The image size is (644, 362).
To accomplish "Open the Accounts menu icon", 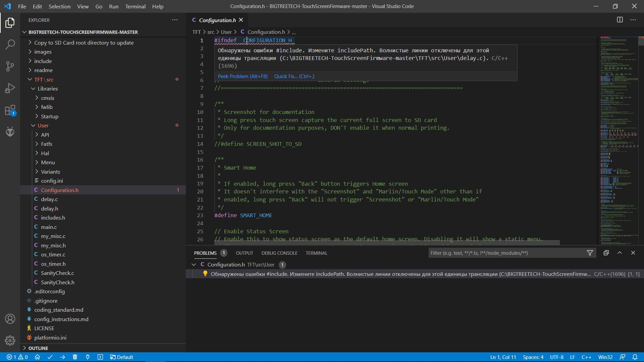I will (10, 319).
